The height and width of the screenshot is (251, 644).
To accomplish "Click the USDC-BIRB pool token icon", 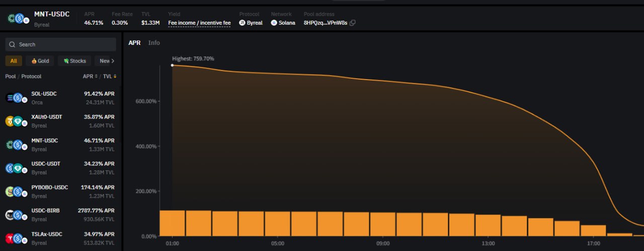I will point(15,215).
